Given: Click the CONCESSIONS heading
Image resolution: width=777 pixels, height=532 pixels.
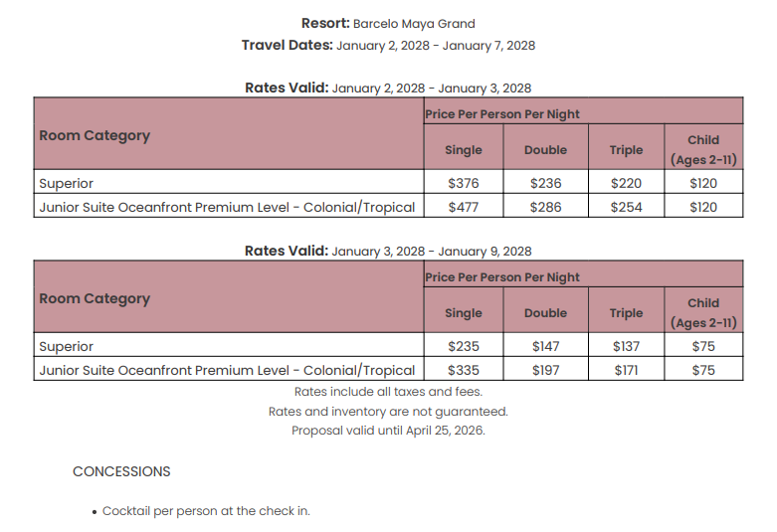Looking at the screenshot, I should [121, 471].
